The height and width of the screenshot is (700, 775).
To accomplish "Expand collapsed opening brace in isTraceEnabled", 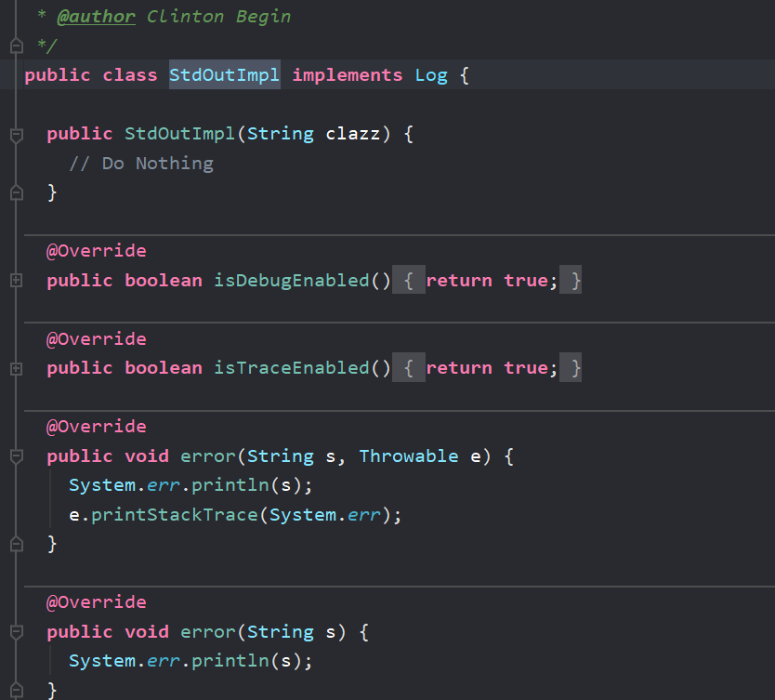I will 409,367.
